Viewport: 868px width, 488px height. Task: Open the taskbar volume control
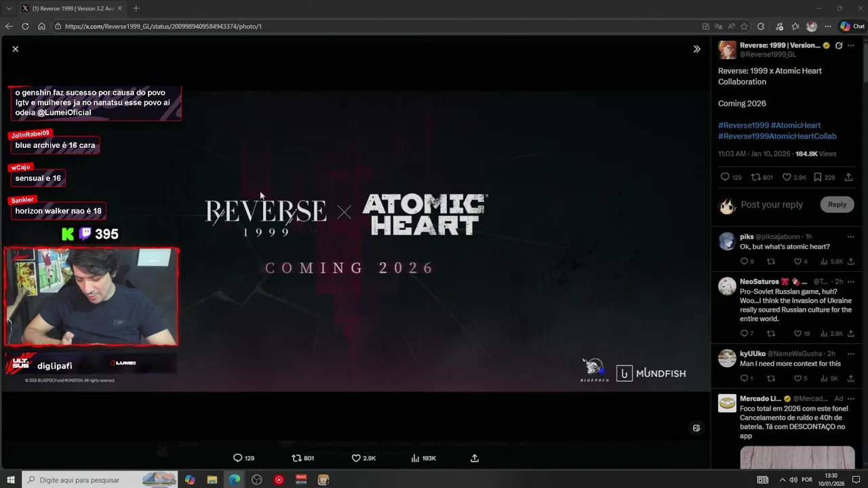[x=793, y=480]
